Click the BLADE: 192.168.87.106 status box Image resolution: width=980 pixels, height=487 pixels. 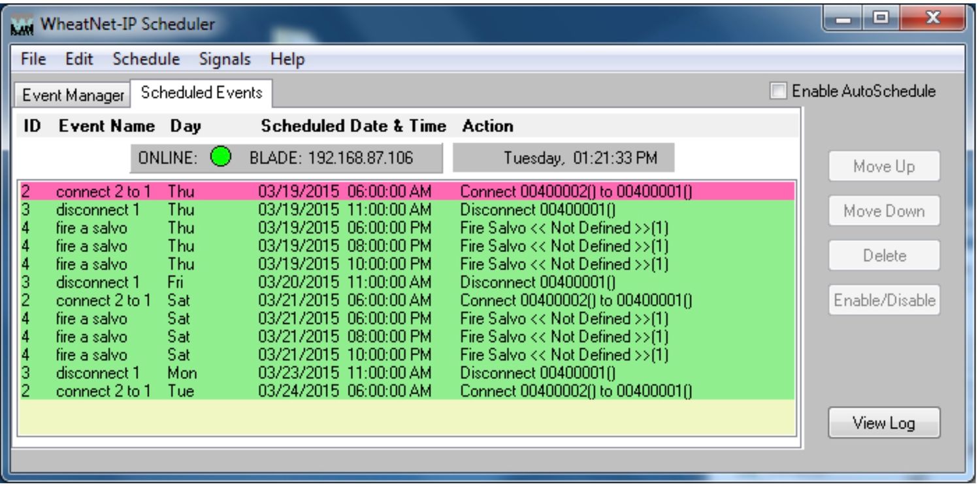(287, 158)
